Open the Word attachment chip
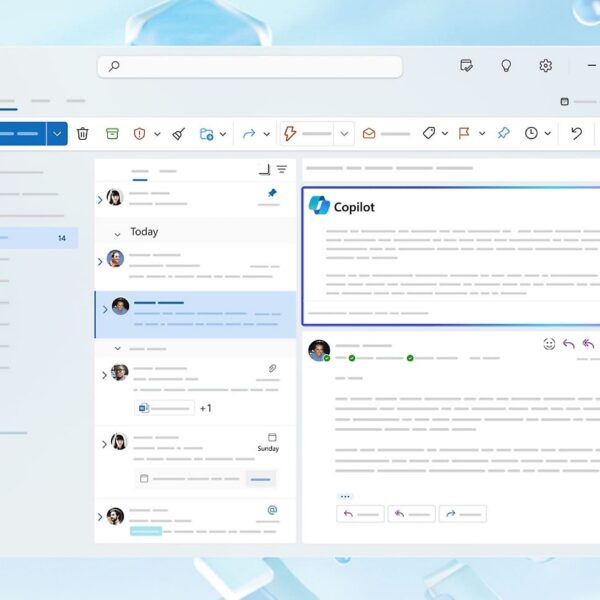 pos(165,408)
